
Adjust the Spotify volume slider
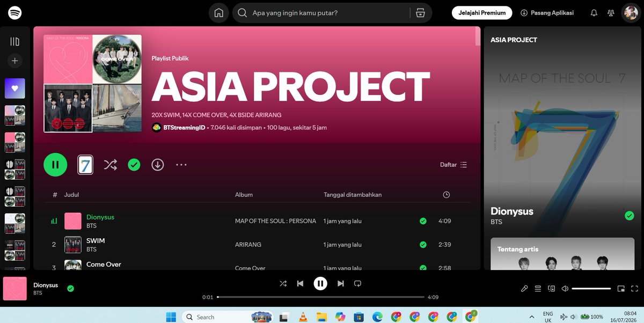591,289
